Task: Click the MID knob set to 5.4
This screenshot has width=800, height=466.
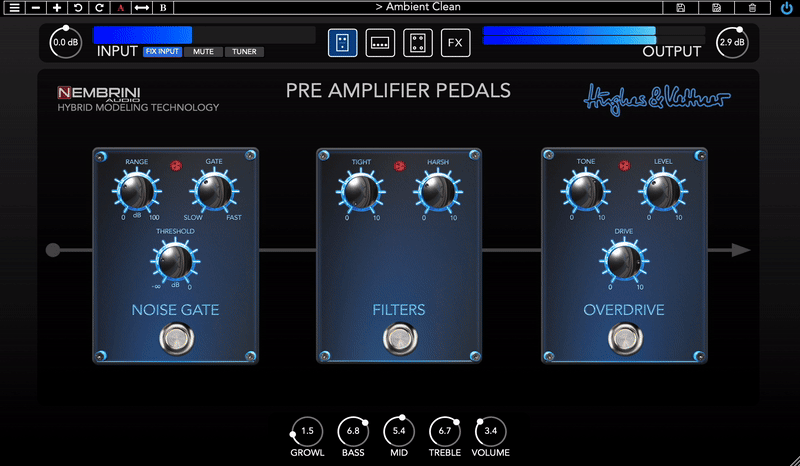Action: [399, 431]
